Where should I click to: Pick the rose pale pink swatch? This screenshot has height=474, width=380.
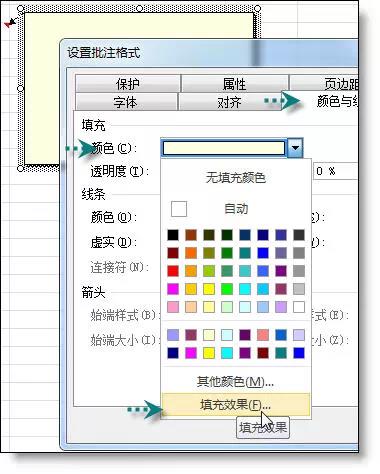coord(173,307)
